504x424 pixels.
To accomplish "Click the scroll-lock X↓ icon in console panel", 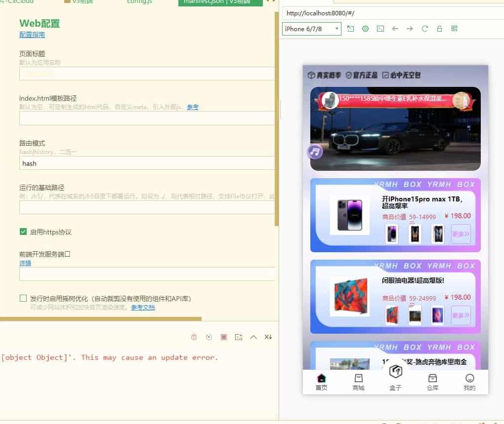I will tap(267, 337).
